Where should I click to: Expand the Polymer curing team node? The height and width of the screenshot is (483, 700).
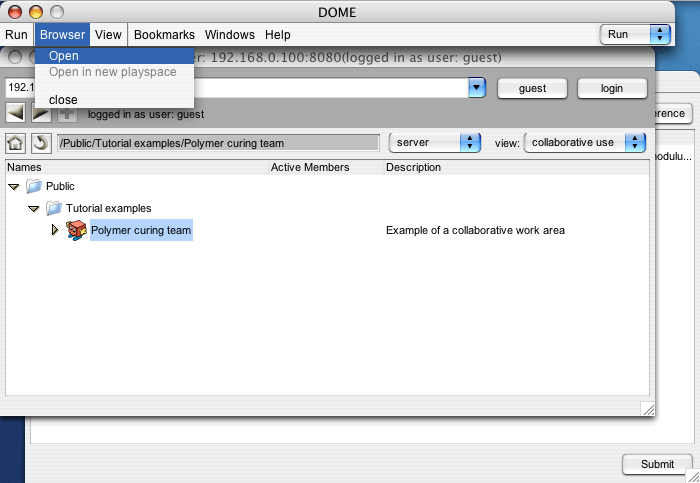pyautogui.click(x=55, y=230)
